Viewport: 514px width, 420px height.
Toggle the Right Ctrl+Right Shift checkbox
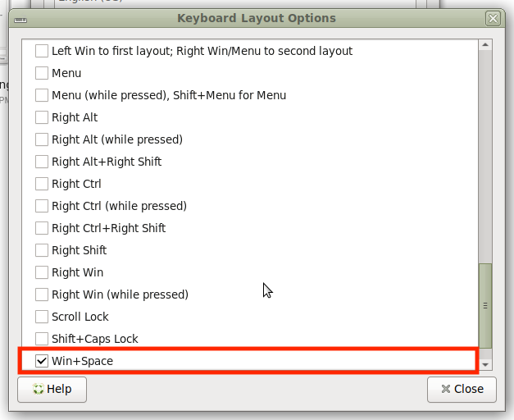42,228
